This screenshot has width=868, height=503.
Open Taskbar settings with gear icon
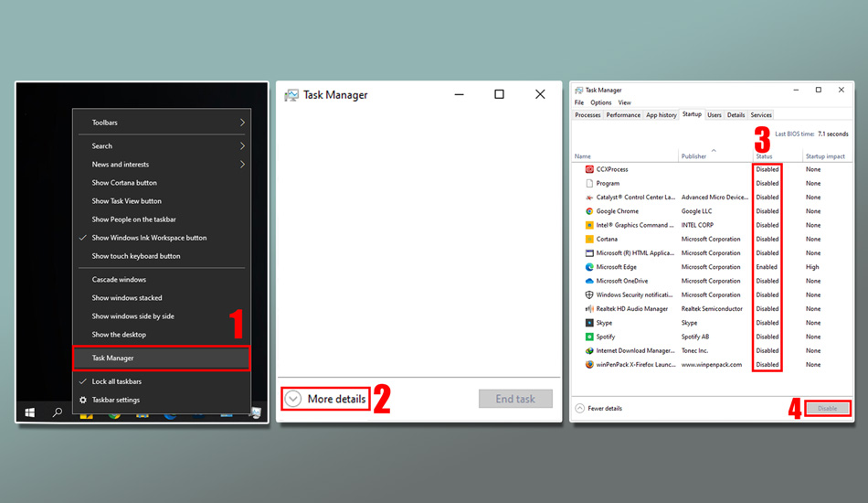[x=83, y=400]
